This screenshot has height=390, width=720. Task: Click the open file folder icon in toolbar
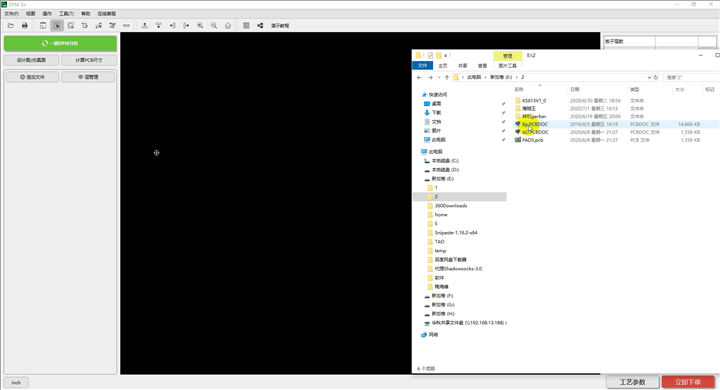point(11,26)
